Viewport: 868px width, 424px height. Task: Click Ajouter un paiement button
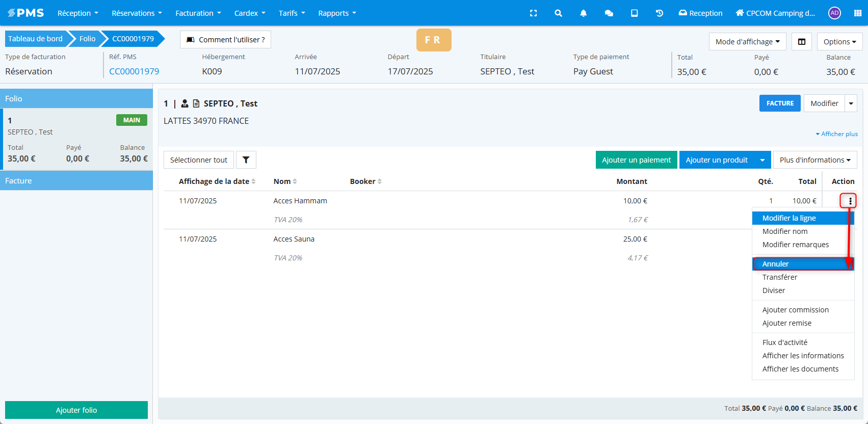pos(636,160)
